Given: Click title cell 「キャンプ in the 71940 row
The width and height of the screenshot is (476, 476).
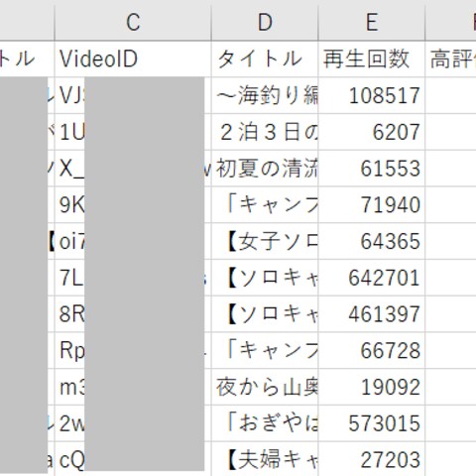Looking at the screenshot, I should click(x=265, y=204).
